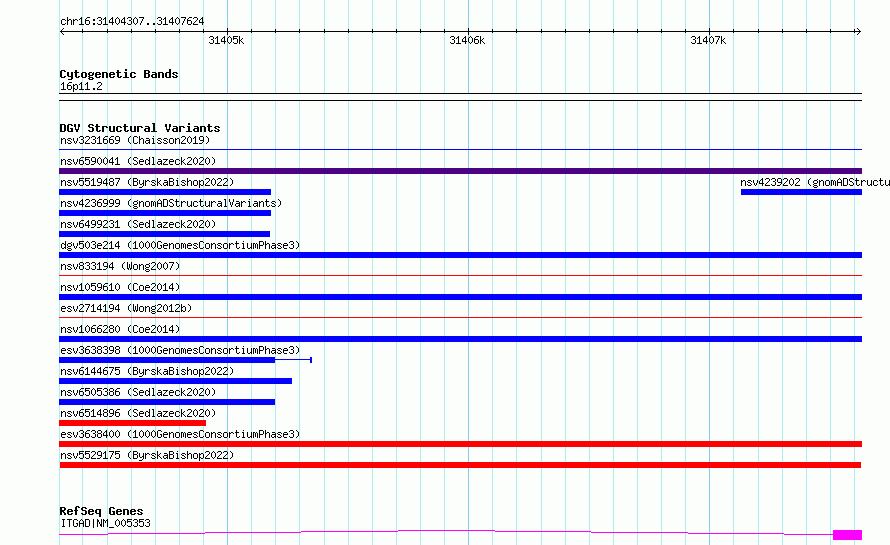
Task: Select the dgv503e214 blue variant bar
Action: click(x=460, y=255)
